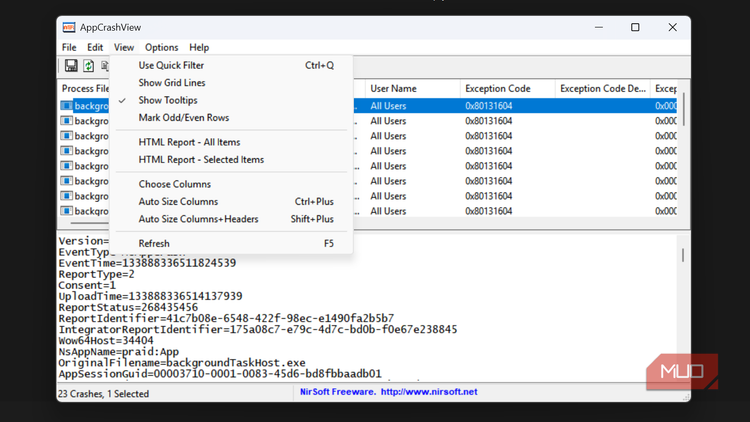Select Auto Size Columns entry
The height and width of the screenshot is (422, 750).
pos(232,201)
